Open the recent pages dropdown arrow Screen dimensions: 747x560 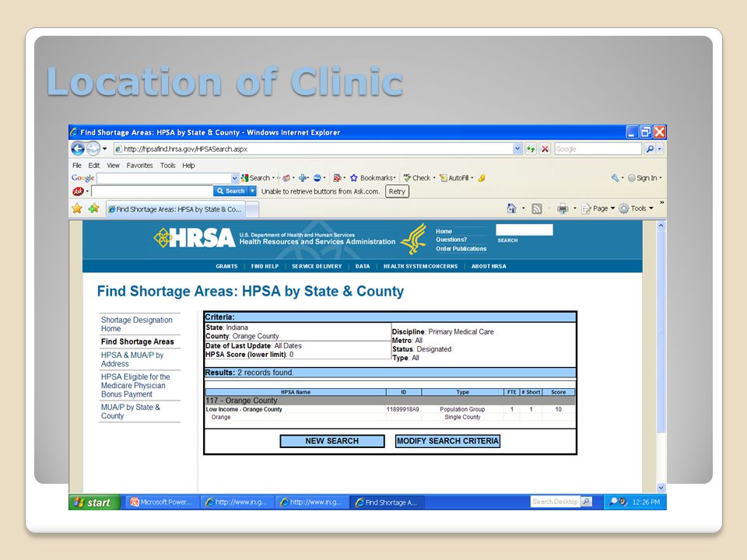point(104,149)
